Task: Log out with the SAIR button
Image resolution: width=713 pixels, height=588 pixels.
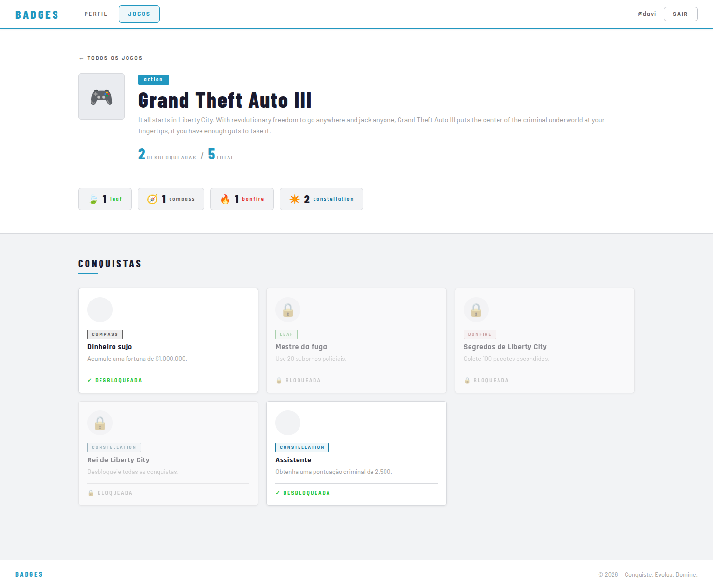Action: pos(681,14)
